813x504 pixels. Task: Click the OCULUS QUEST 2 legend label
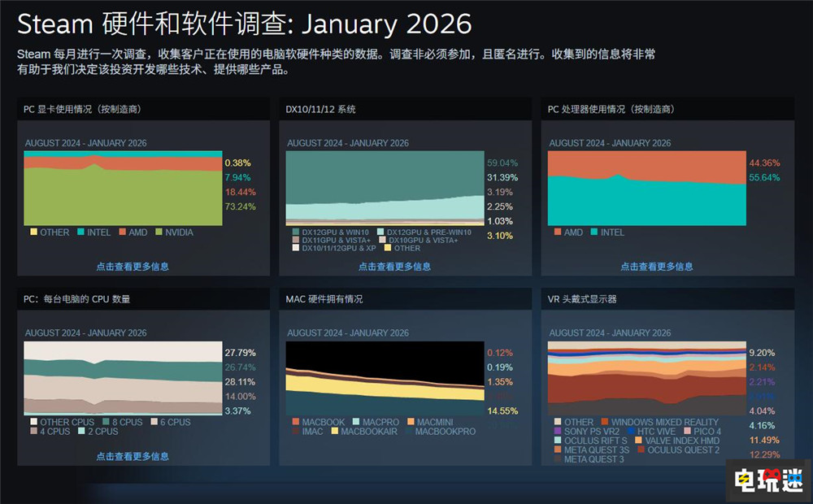(x=684, y=450)
